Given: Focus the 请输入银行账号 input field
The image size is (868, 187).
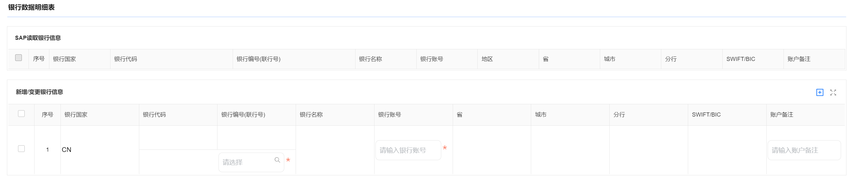Looking at the screenshot, I should tap(408, 150).
